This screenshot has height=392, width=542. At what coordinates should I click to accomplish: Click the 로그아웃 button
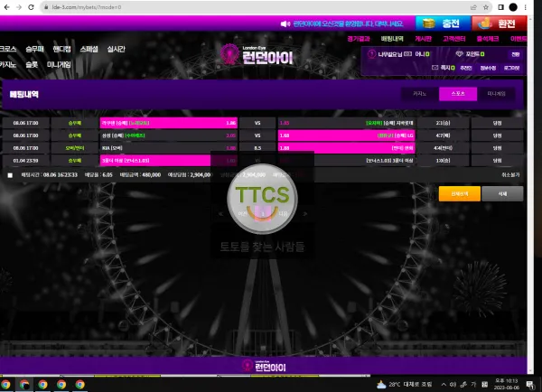coord(511,68)
